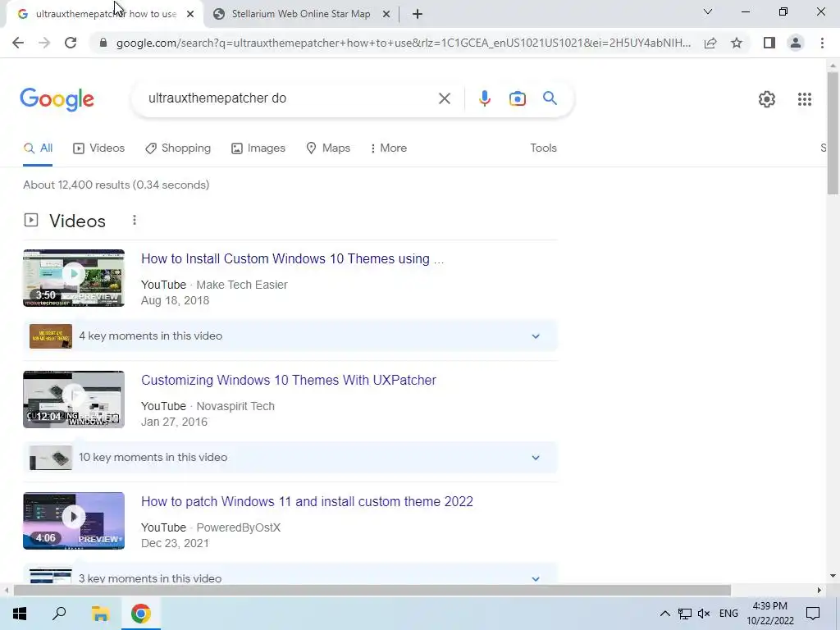
Task: Close the Stellarium Web tab
Action: [386, 15]
